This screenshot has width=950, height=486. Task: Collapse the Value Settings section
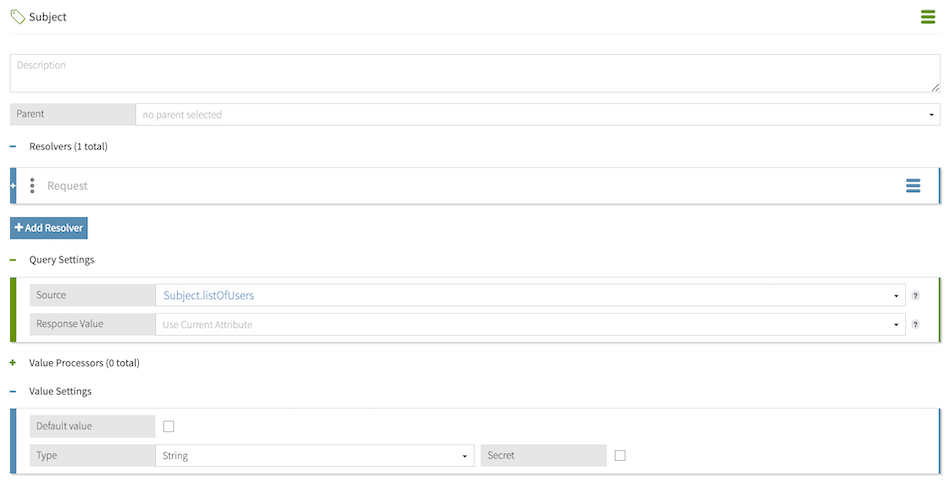[x=13, y=392]
